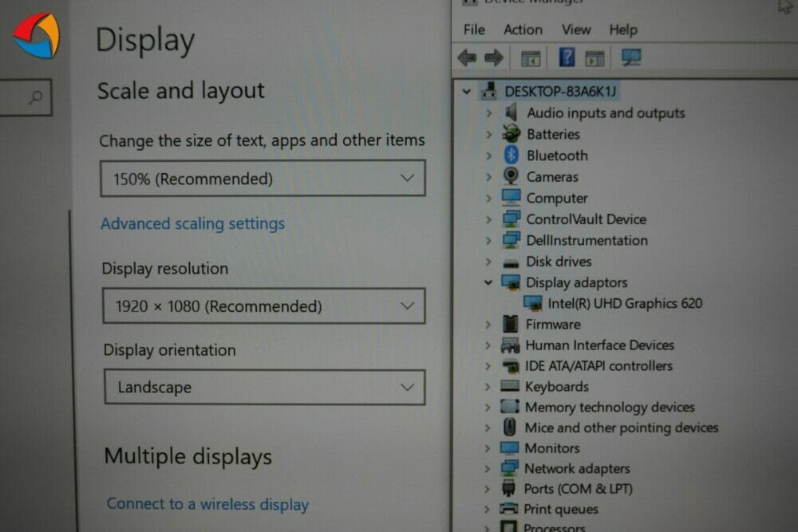Open the File menu in Device Manager
Screen dimensions: 798x532
(x=474, y=30)
